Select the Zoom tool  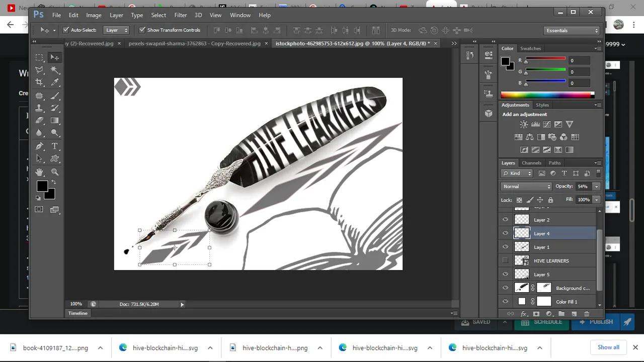pos(55,172)
